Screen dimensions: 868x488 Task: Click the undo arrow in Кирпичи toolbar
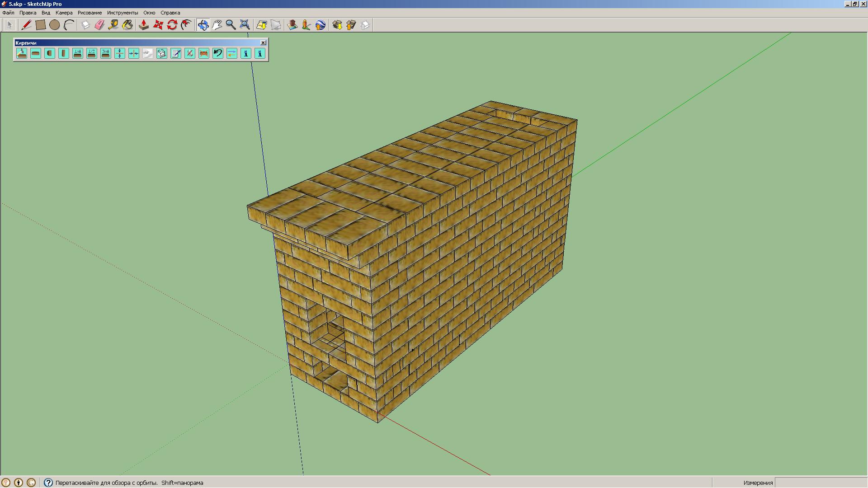coord(218,53)
